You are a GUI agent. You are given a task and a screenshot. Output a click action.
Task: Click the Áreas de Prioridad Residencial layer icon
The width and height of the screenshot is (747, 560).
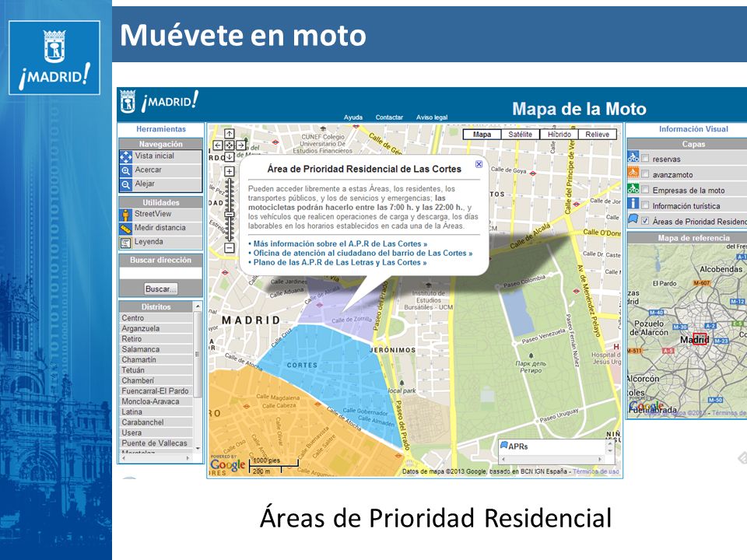tap(633, 219)
